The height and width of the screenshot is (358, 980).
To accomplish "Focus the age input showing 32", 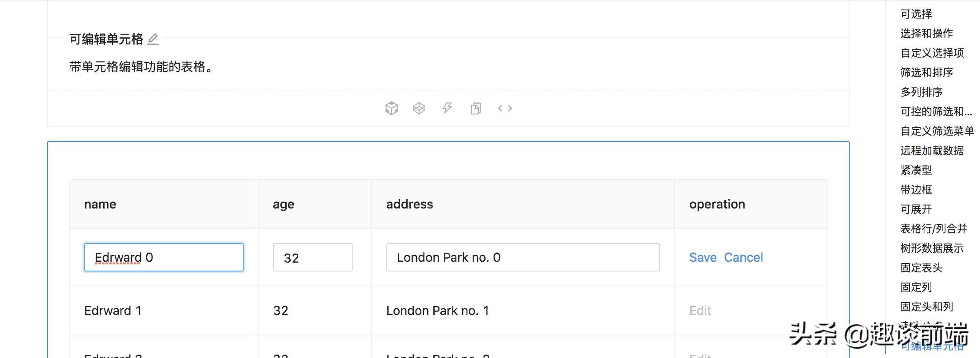I will tap(312, 257).
